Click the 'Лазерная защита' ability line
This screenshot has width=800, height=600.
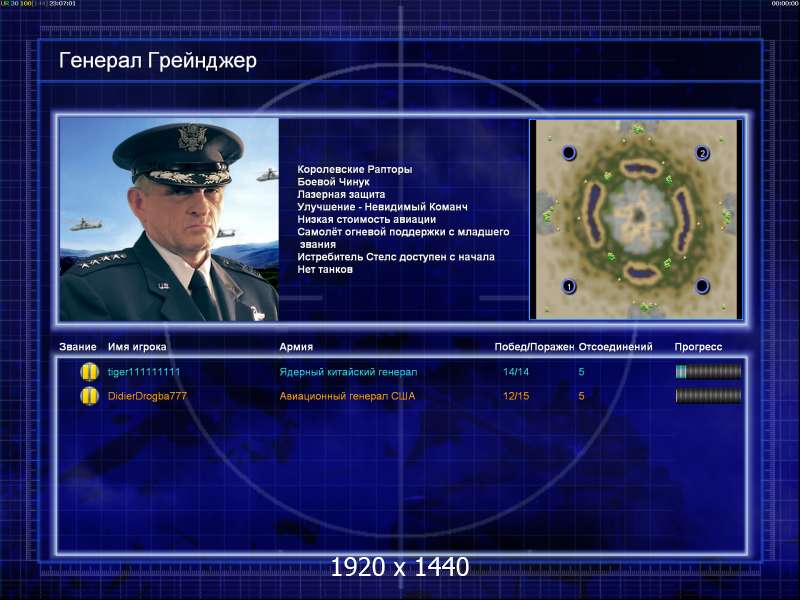pos(341,194)
